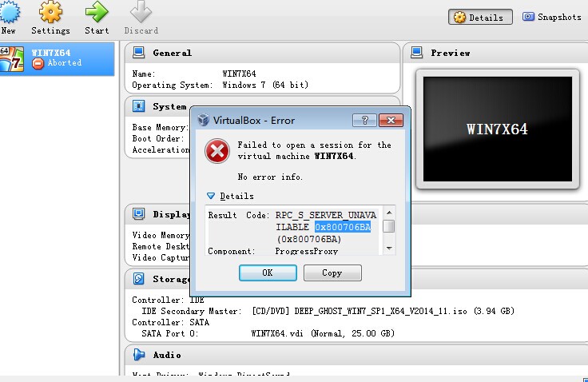Click the WIN7X64 preview thumbnail
The width and height of the screenshot is (588, 382).
click(x=498, y=129)
